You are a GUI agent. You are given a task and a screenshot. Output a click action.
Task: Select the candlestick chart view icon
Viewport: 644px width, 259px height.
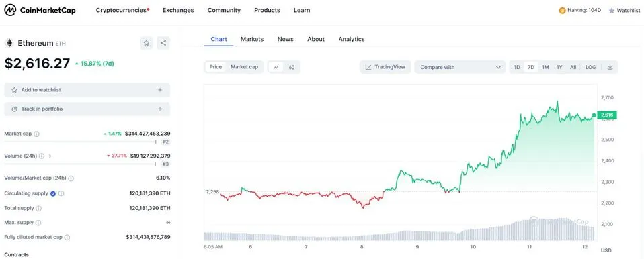(292, 67)
